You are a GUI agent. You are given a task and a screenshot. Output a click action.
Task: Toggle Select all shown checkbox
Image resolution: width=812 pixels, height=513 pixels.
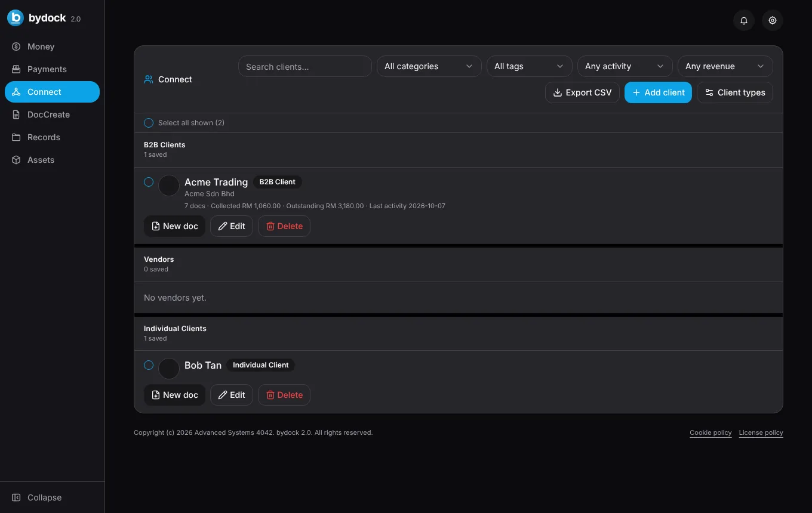coord(149,123)
